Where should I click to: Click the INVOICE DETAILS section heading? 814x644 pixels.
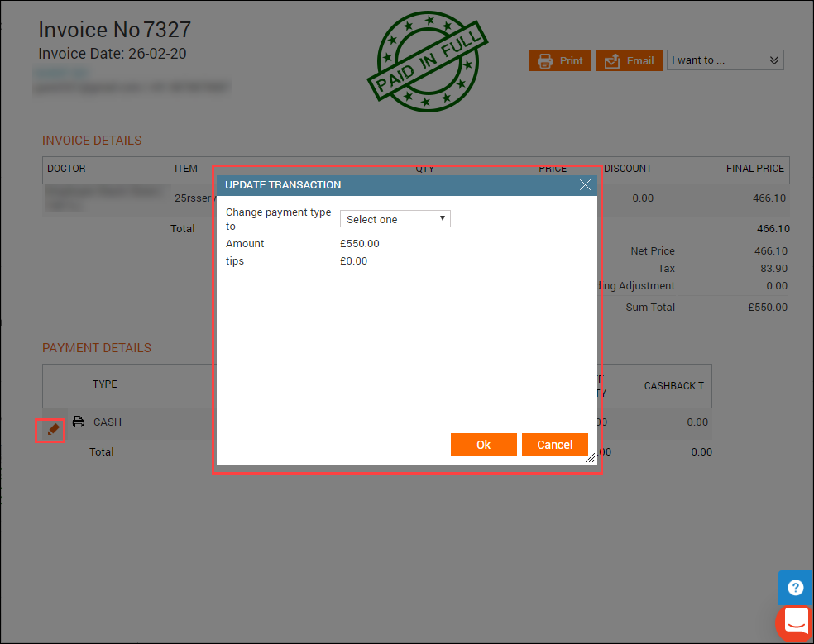pos(92,140)
